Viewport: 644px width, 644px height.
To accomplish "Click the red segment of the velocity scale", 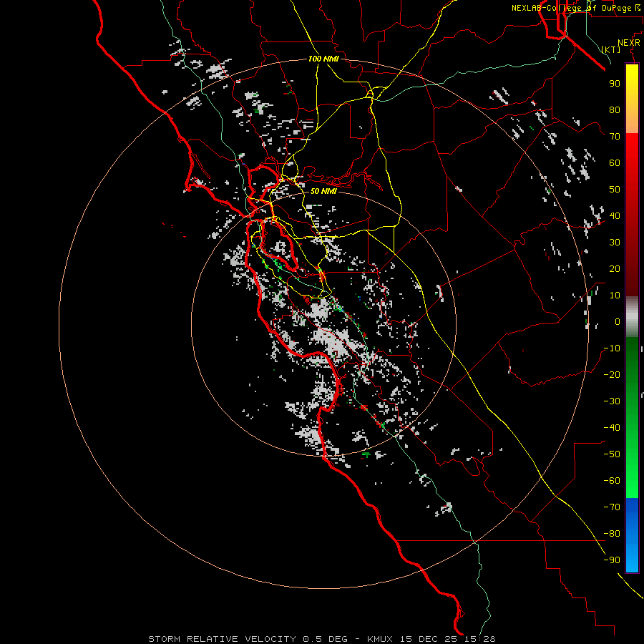I will pos(632,215).
